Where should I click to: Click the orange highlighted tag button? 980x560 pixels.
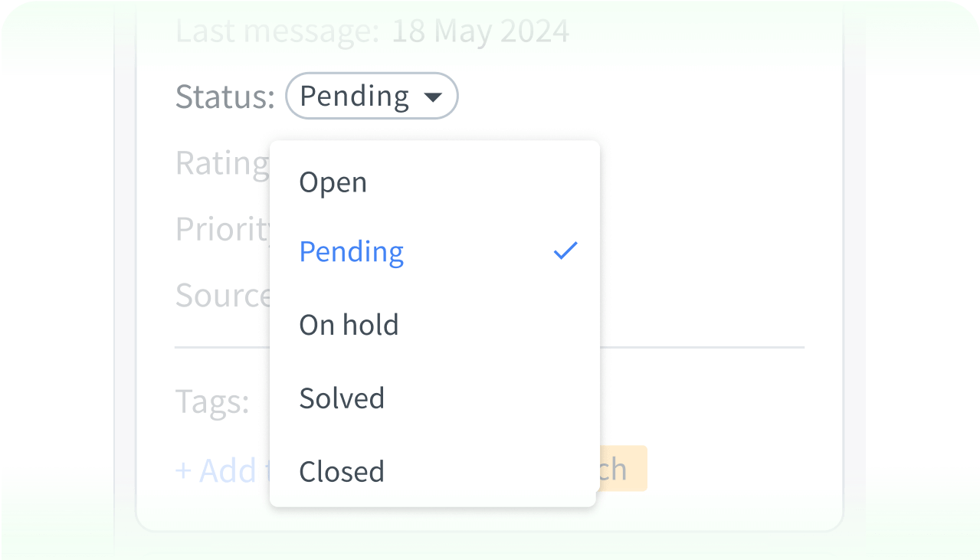[622, 469]
